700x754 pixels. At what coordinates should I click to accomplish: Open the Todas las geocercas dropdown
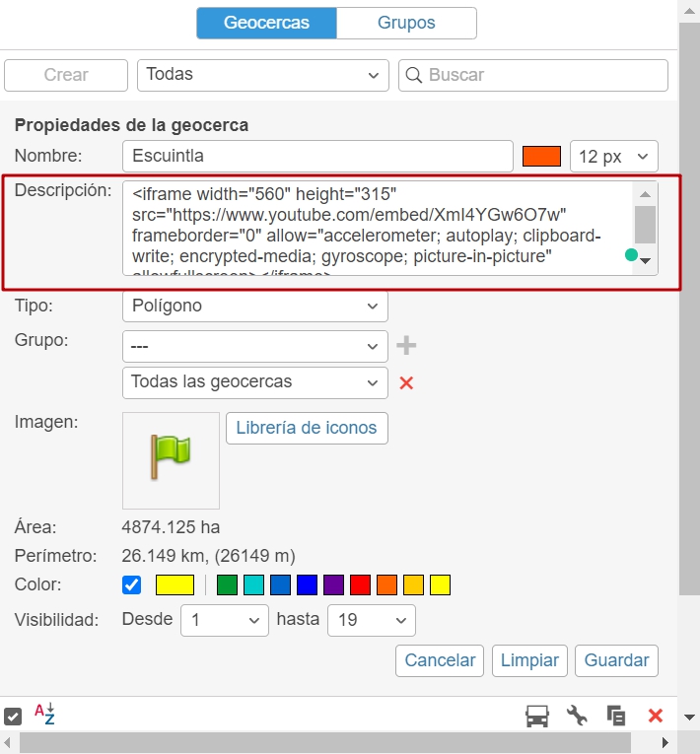pyautogui.click(x=255, y=382)
